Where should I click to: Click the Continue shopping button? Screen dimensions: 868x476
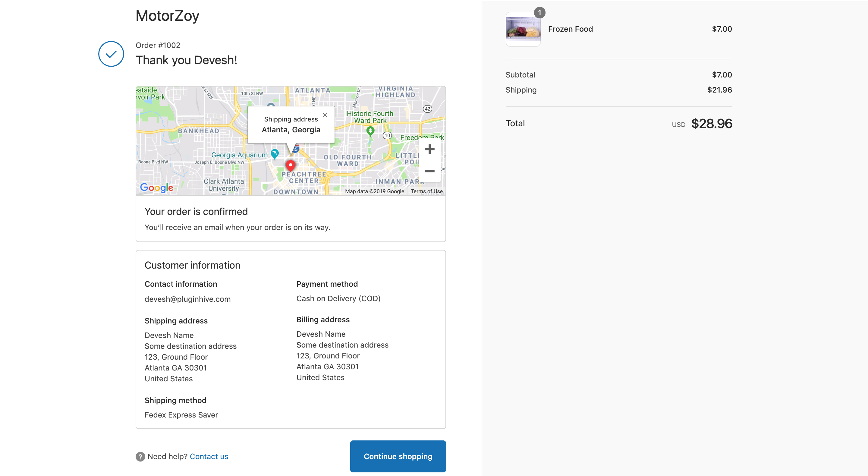click(x=398, y=456)
